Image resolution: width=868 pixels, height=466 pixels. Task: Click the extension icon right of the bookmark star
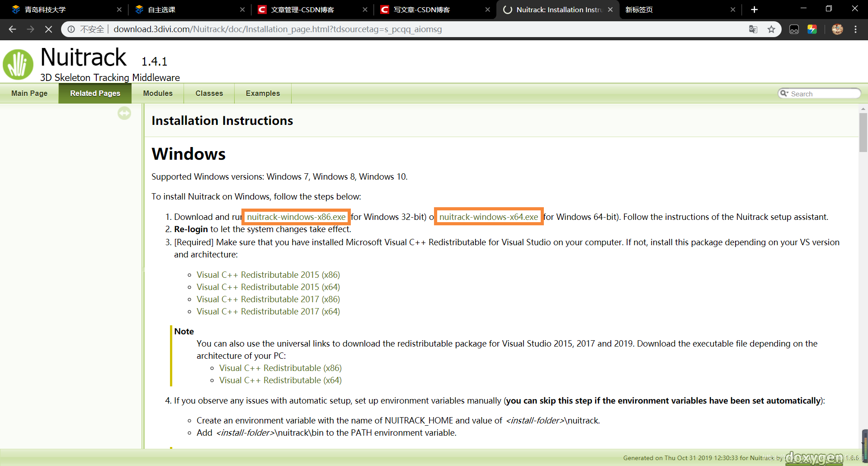794,29
